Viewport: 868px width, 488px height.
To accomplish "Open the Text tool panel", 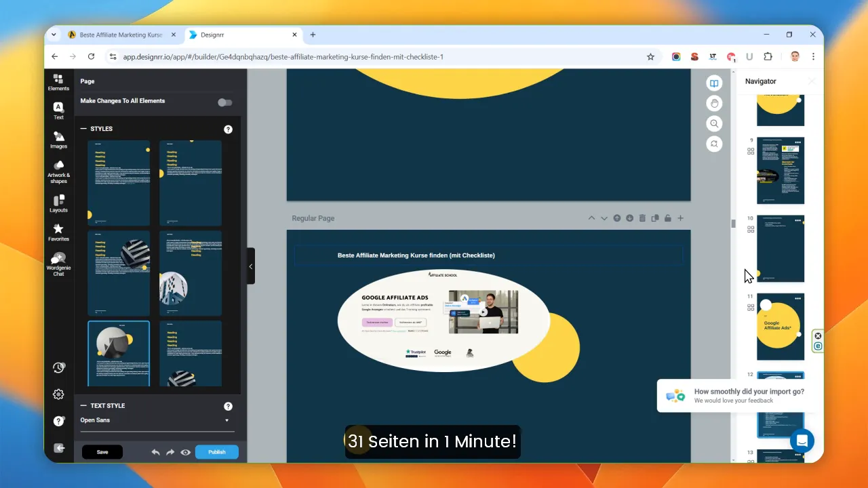I will coord(58,111).
